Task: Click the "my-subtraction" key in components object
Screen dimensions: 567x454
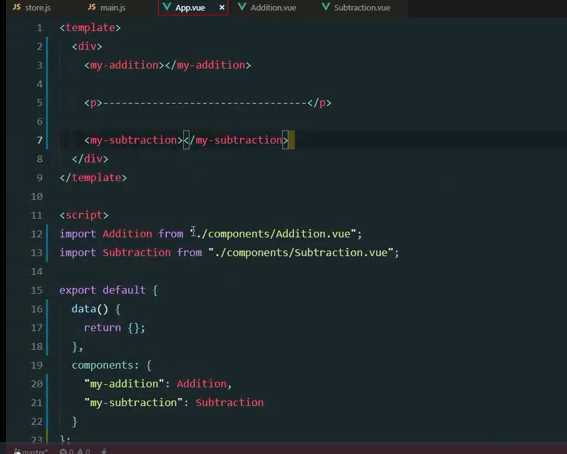Action: (x=133, y=402)
